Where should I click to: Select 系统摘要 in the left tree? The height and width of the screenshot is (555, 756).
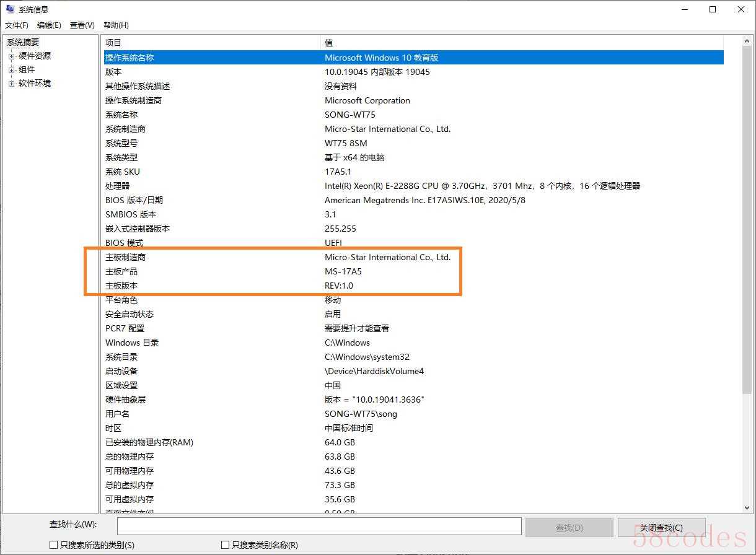[23, 42]
